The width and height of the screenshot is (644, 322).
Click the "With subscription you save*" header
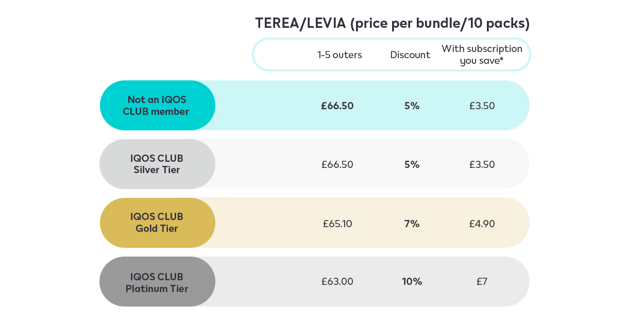point(482,55)
